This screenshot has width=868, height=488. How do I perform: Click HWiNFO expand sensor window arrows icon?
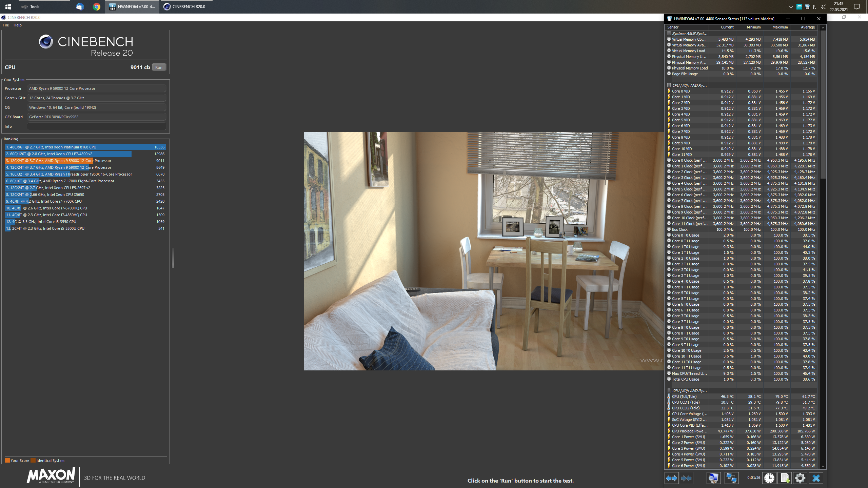tap(671, 478)
